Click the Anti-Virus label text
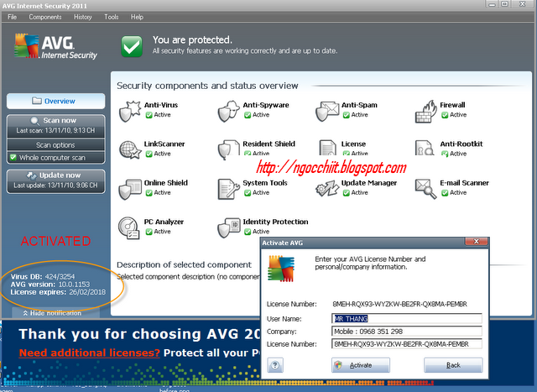This screenshot has width=537, height=392. (161, 105)
